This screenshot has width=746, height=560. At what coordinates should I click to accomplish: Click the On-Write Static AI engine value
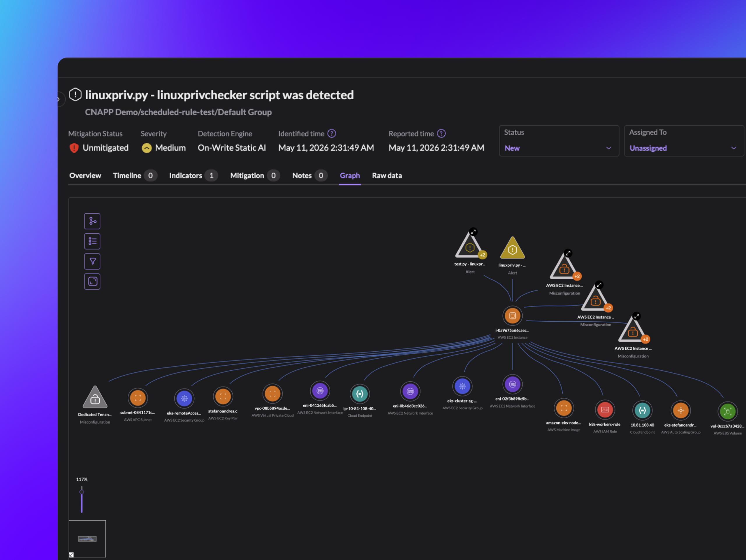click(x=232, y=148)
